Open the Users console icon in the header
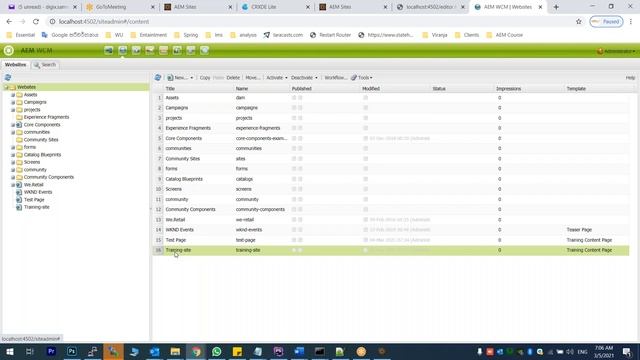The height and width of the screenshot is (360, 640). pos(177,50)
